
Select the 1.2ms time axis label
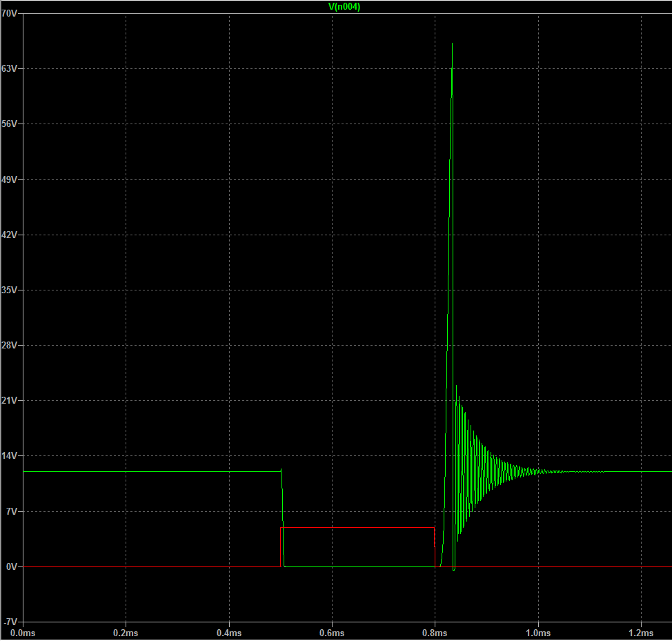click(x=641, y=633)
